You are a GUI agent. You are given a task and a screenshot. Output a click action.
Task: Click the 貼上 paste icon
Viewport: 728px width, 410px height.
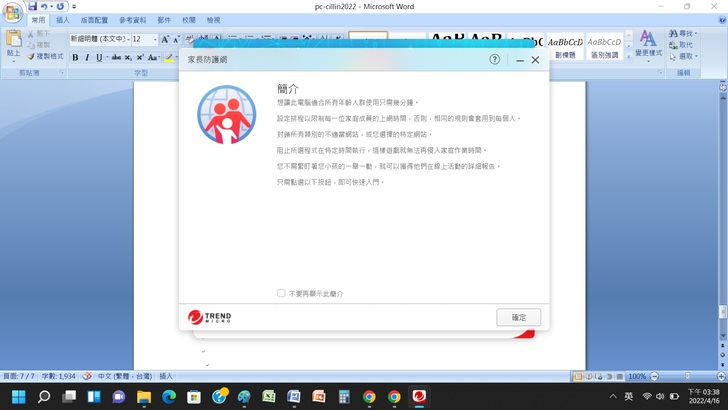pyautogui.click(x=13, y=38)
